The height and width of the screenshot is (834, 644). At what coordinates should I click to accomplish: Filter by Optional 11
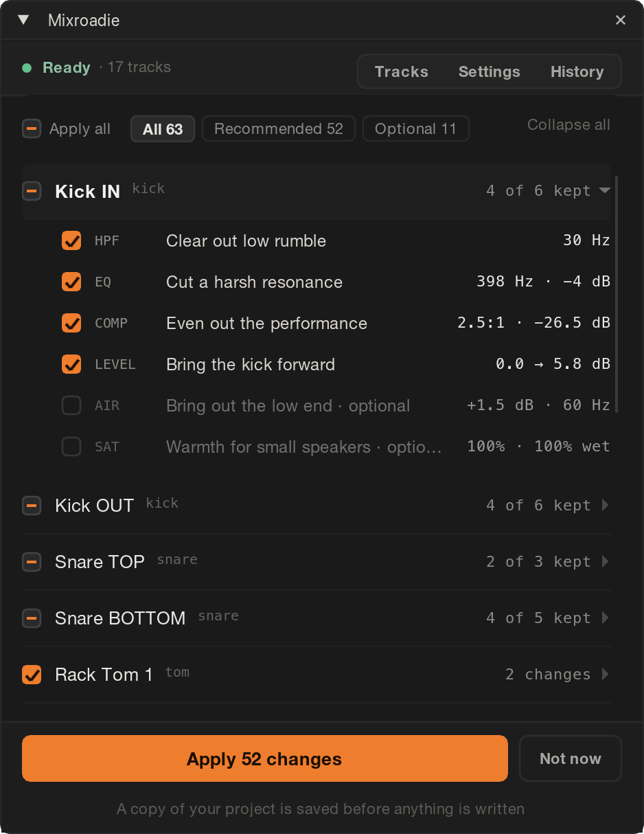coord(415,128)
